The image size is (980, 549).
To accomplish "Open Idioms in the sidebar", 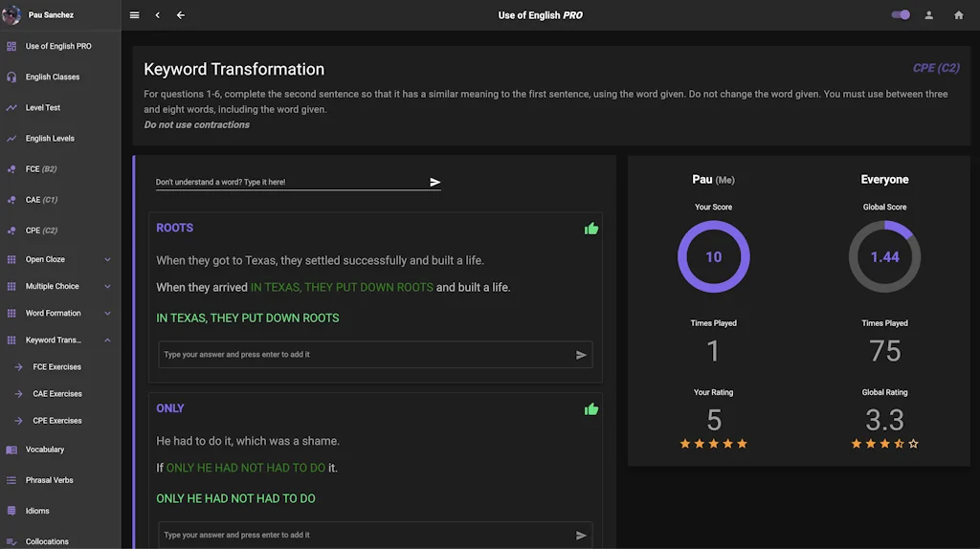I will 60,511.
